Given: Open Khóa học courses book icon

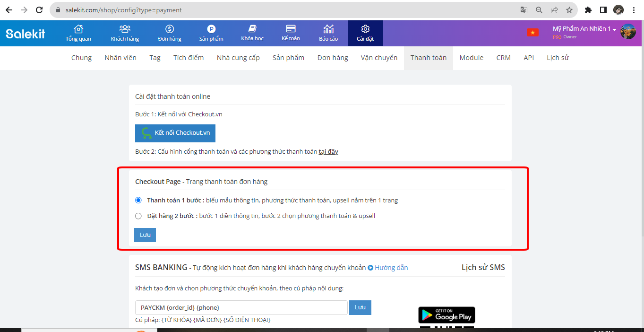Looking at the screenshot, I should coord(252,29).
